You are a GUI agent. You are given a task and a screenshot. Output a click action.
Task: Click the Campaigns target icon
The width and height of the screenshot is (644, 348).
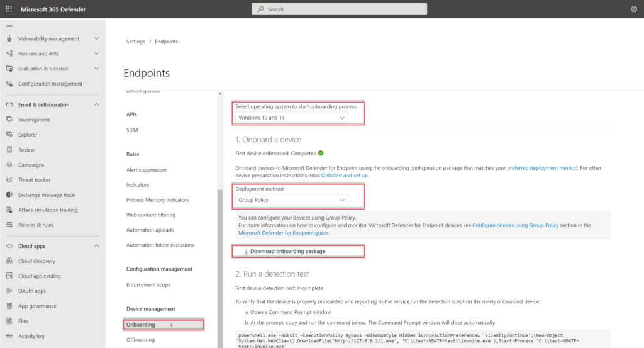[x=9, y=165]
